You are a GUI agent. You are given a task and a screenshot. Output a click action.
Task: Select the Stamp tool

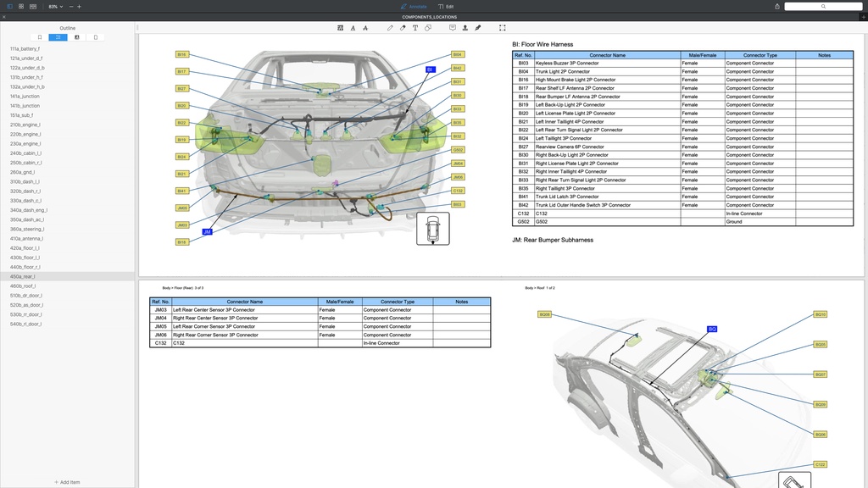point(465,27)
